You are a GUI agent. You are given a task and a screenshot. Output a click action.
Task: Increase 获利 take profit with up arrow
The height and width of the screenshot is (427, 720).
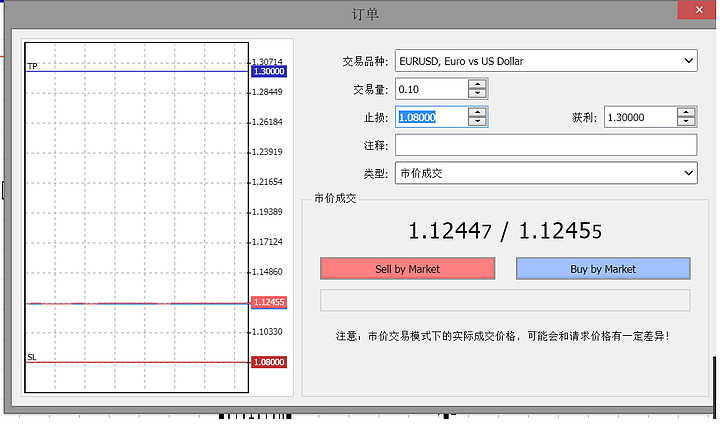pos(685,112)
